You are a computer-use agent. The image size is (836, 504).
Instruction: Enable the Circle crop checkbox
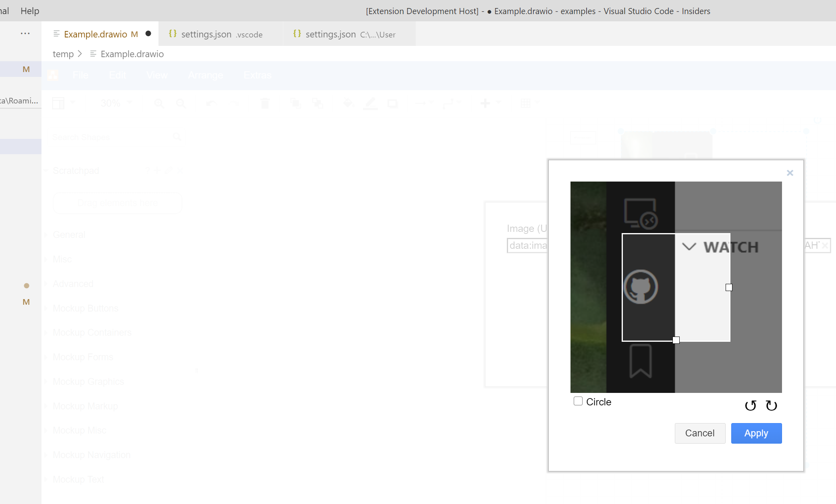[x=578, y=401]
